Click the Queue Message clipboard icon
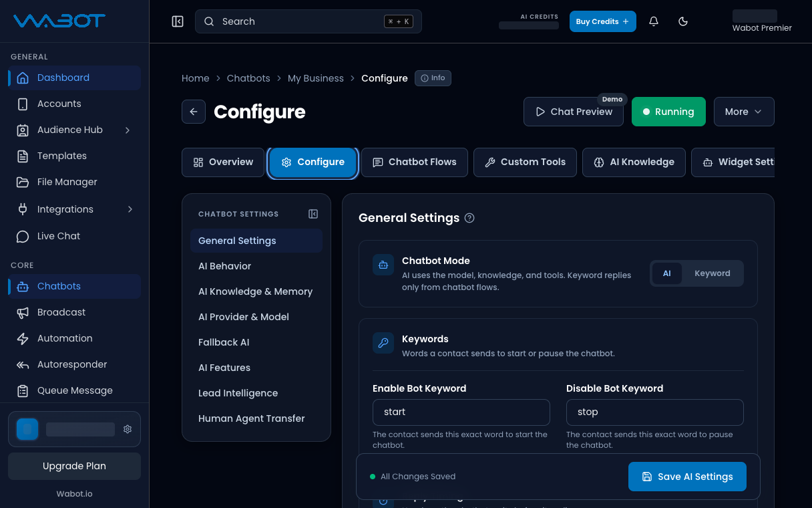The width and height of the screenshot is (812, 508). click(23, 390)
